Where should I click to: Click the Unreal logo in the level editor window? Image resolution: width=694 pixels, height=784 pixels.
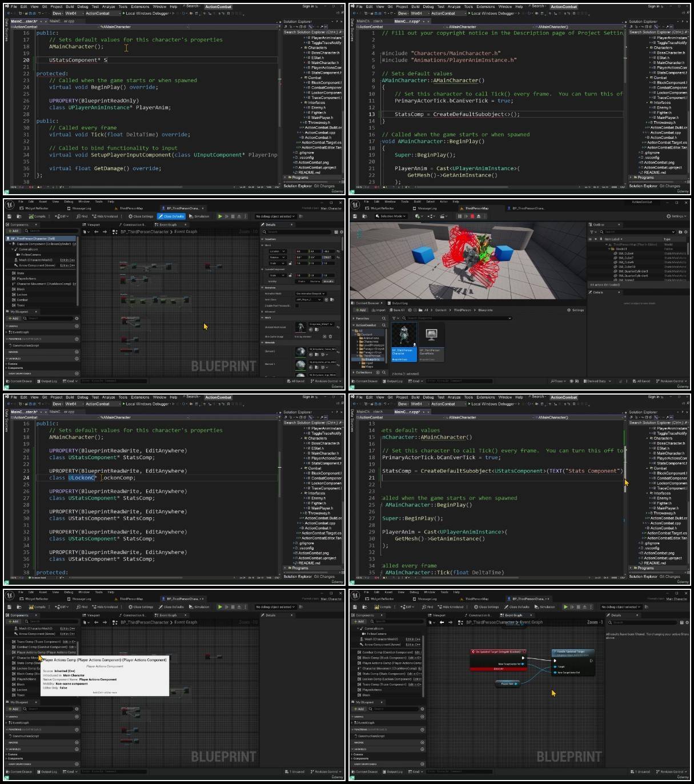coord(355,205)
